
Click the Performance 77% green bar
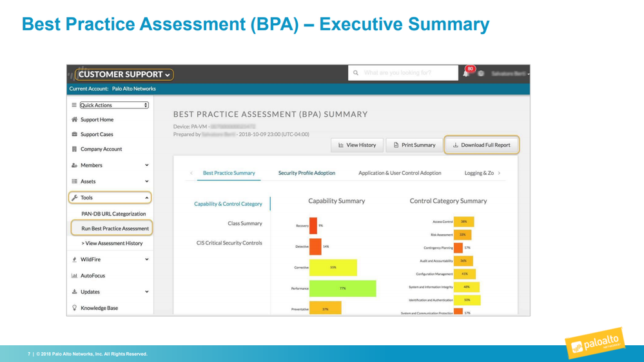coord(342,288)
